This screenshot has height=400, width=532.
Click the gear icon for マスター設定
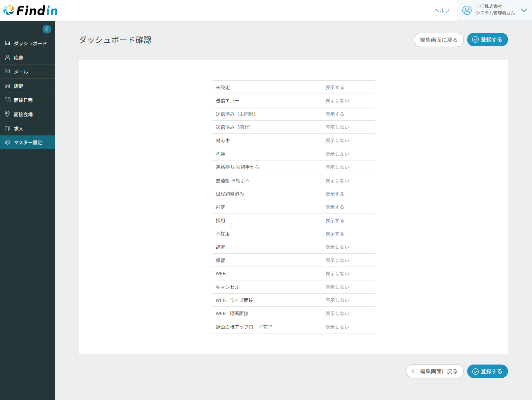[x=7, y=143]
